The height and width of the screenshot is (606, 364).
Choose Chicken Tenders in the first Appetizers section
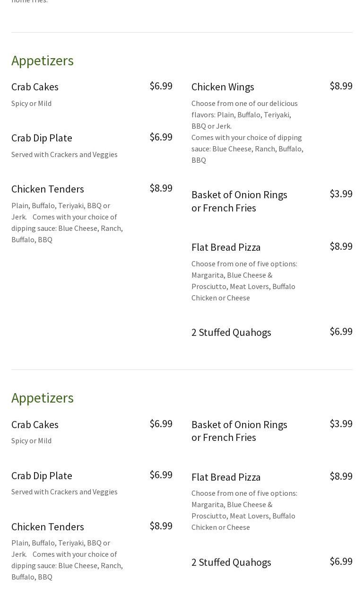(47, 189)
